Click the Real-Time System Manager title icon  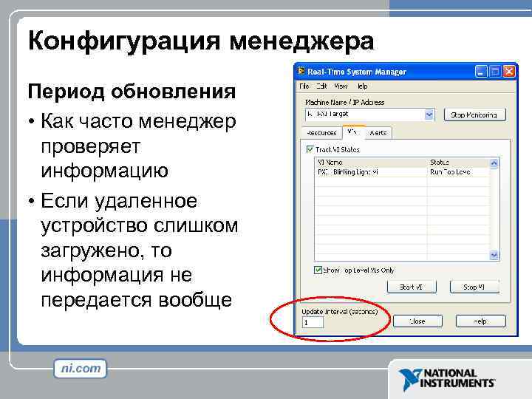click(301, 71)
